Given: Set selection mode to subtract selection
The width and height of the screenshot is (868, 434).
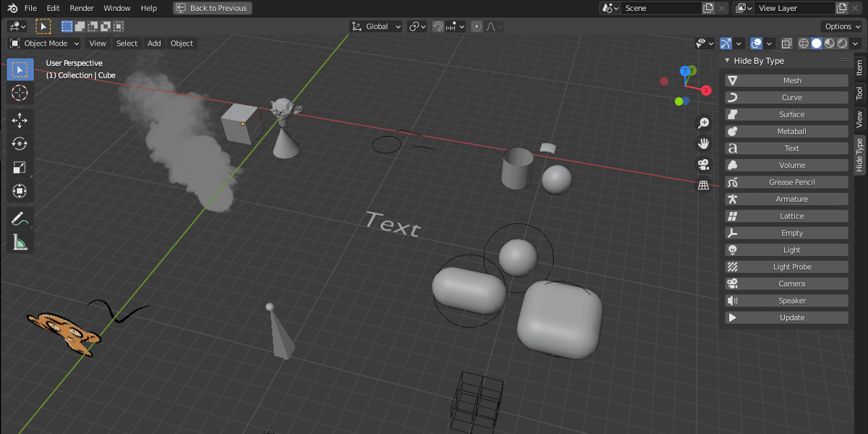Looking at the screenshot, I should click(93, 26).
